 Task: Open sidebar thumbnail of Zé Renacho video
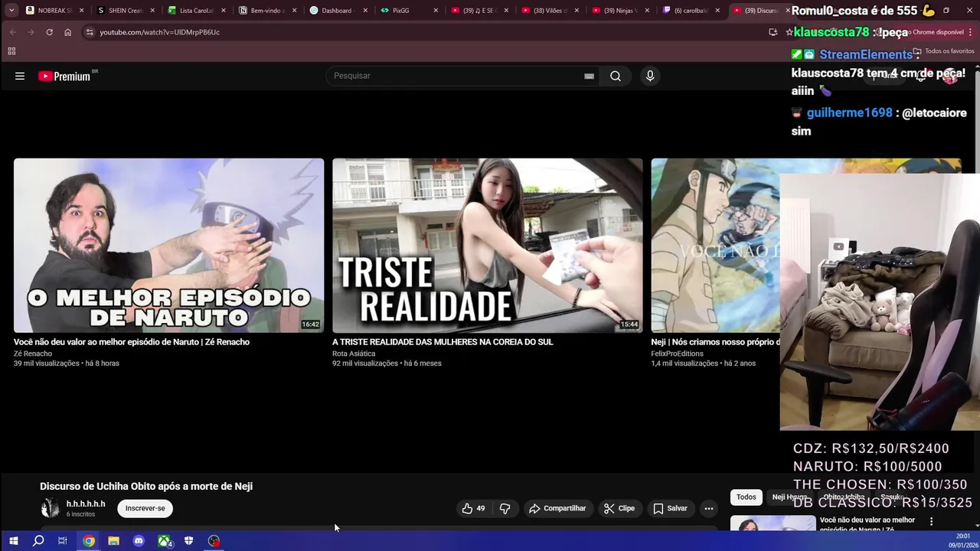[773, 523]
